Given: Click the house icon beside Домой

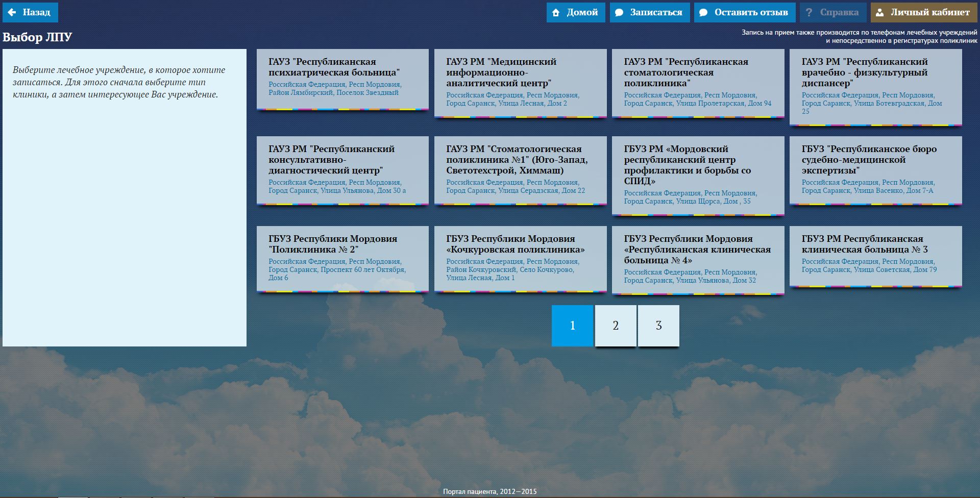Looking at the screenshot, I should (556, 13).
